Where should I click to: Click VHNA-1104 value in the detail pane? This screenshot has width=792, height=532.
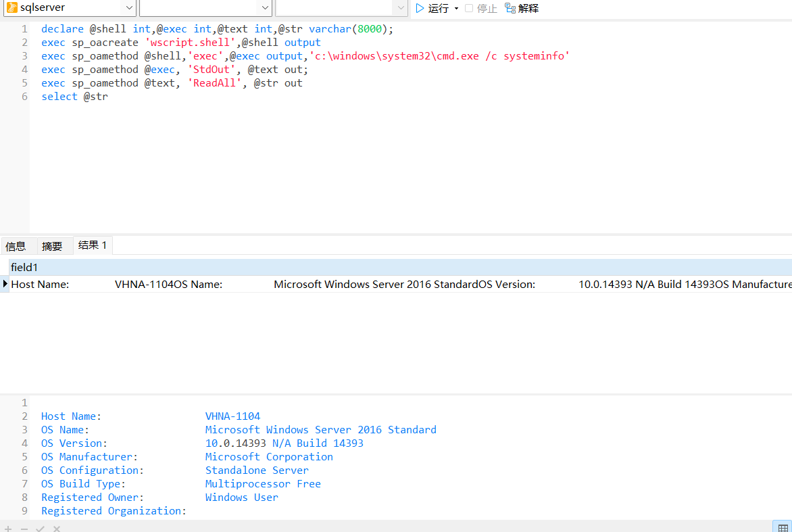click(x=232, y=416)
